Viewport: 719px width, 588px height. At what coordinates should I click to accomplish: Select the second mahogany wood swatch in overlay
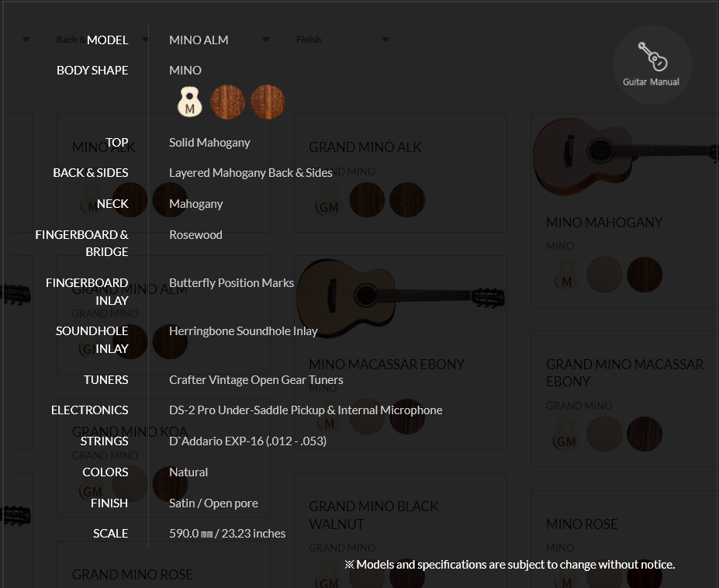click(x=268, y=102)
